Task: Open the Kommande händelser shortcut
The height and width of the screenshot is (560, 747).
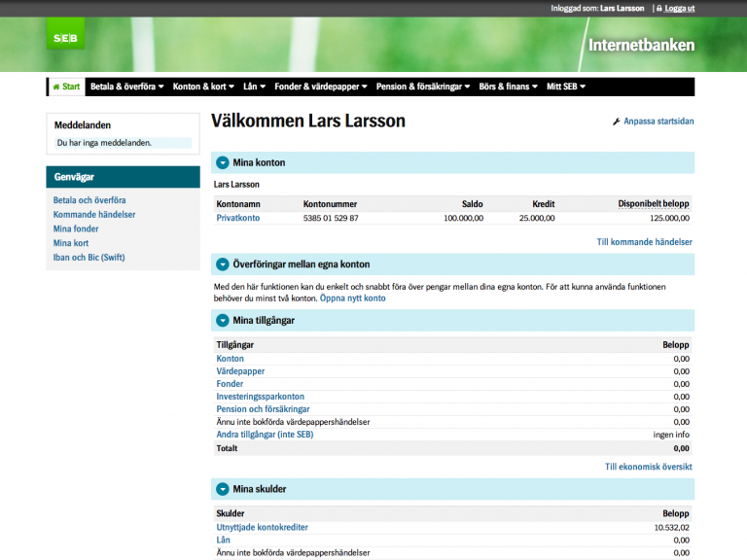Action: (x=94, y=215)
